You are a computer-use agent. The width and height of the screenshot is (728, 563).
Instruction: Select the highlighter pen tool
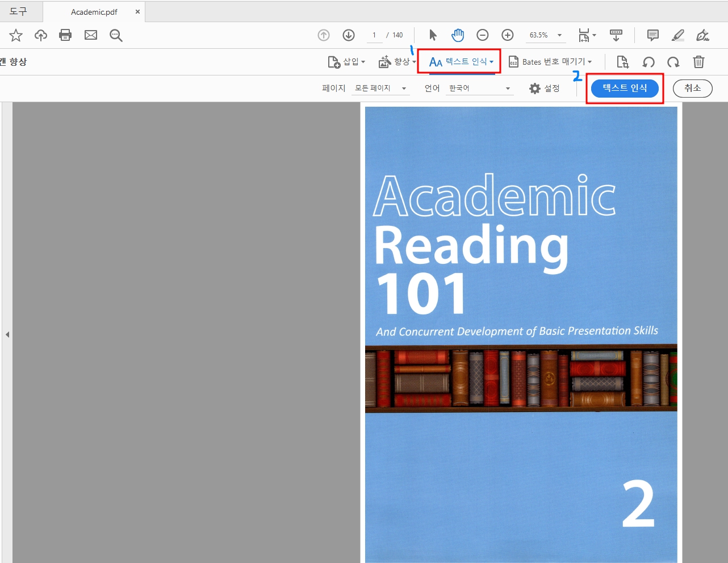point(678,35)
